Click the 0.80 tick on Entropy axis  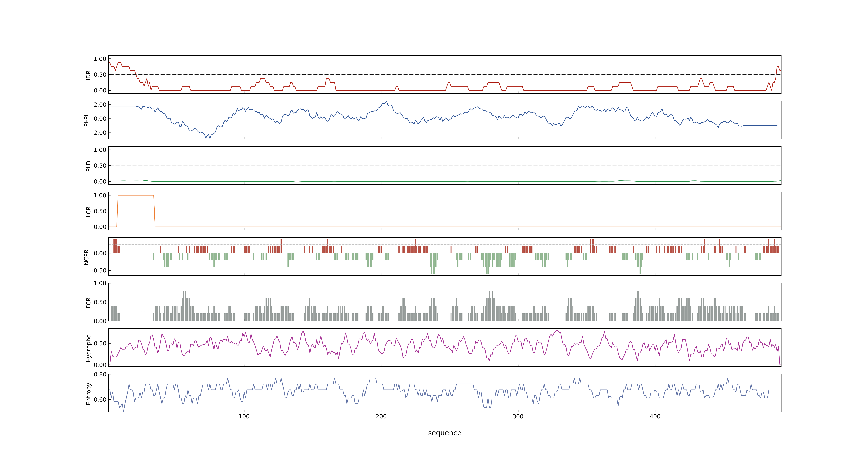[x=100, y=374]
